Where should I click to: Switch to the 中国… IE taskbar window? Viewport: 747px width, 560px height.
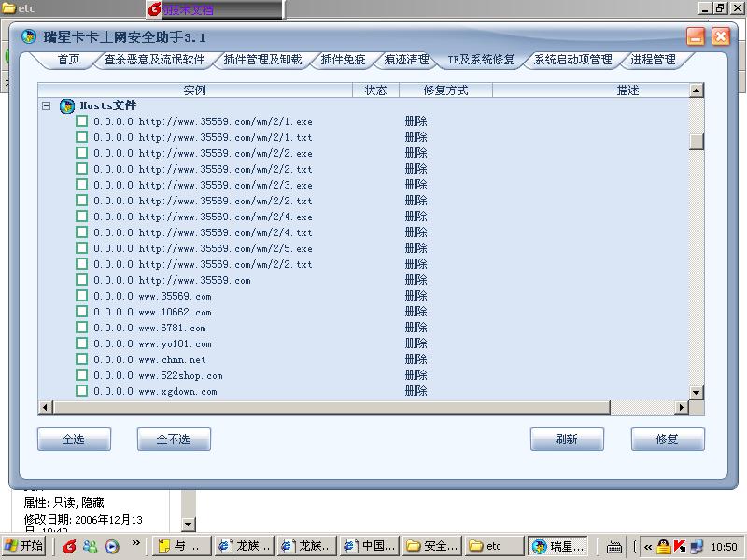pyautogui.click(x=370, y=546)
